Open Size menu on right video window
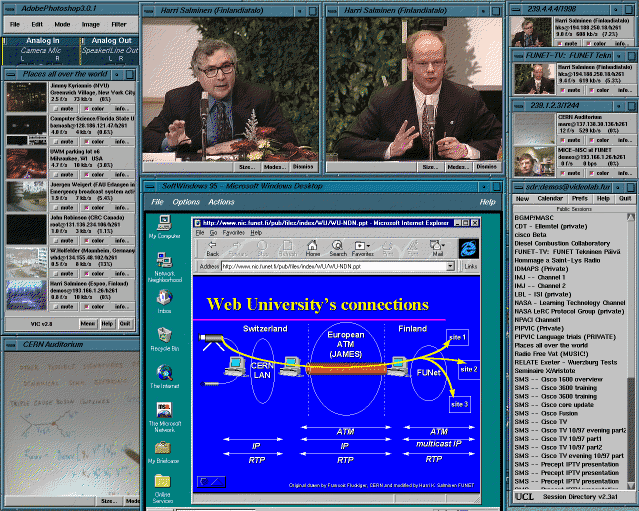 431,167
